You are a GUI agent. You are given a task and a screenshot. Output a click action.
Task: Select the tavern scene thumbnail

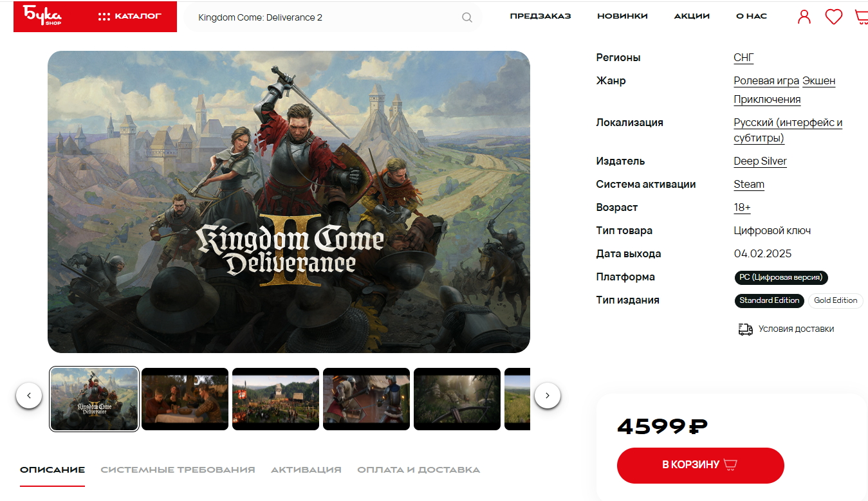pos(185,399)
